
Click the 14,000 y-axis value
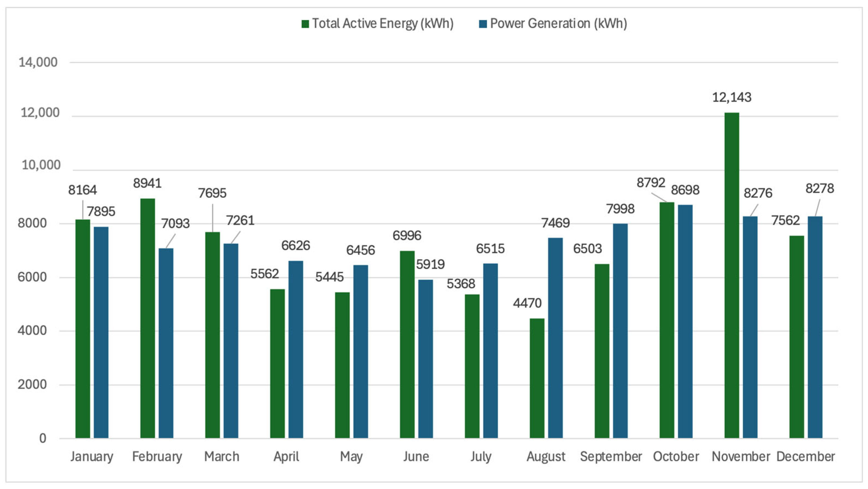[x=38, y=63]
